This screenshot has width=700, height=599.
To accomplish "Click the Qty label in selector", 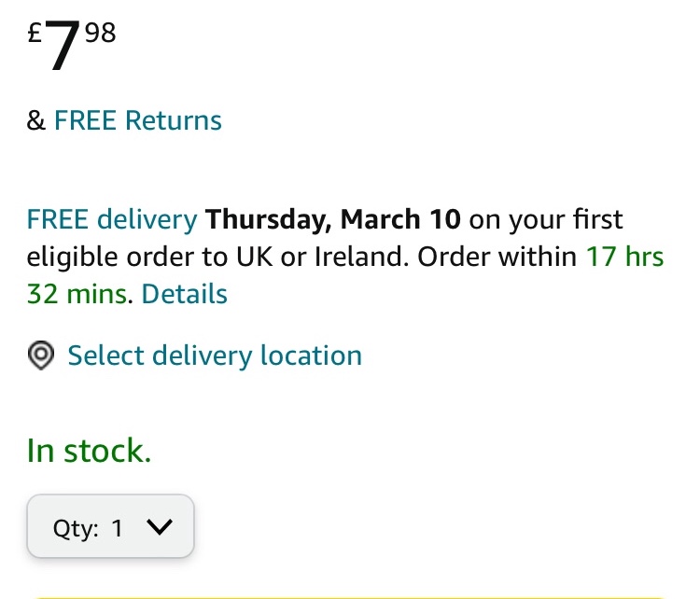I will (x=75, y=528).
